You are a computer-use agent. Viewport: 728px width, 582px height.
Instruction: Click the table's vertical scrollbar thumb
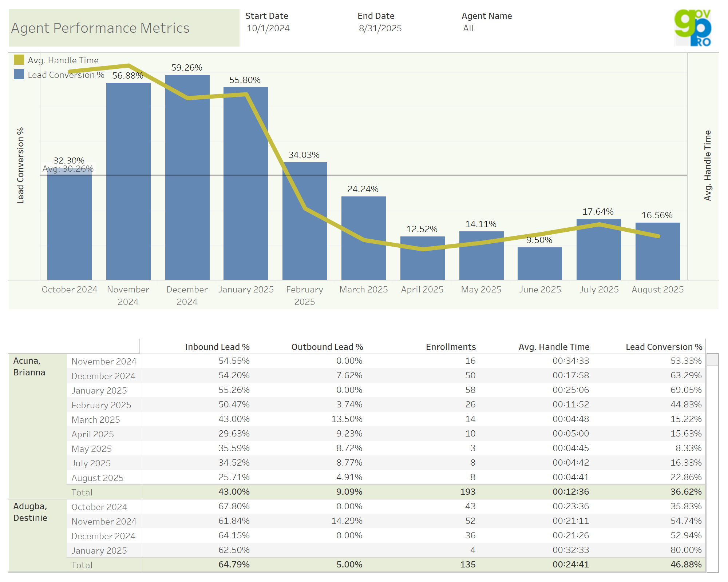click(x=712, y=360)
